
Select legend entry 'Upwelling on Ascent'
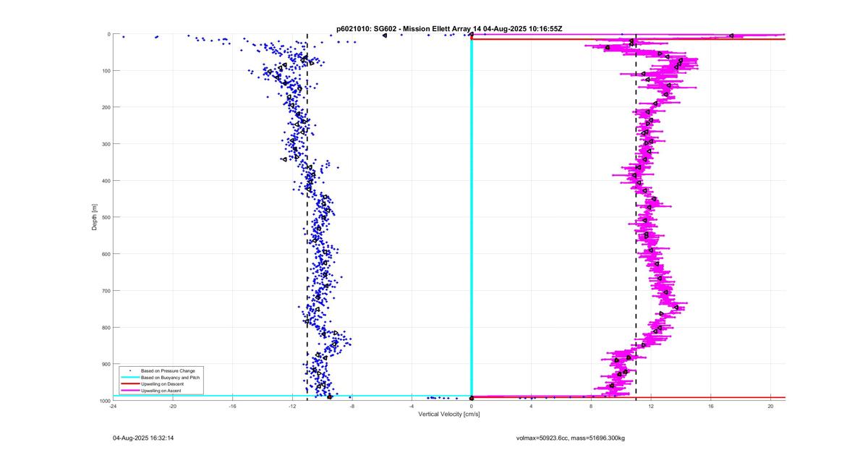[161, 391]
